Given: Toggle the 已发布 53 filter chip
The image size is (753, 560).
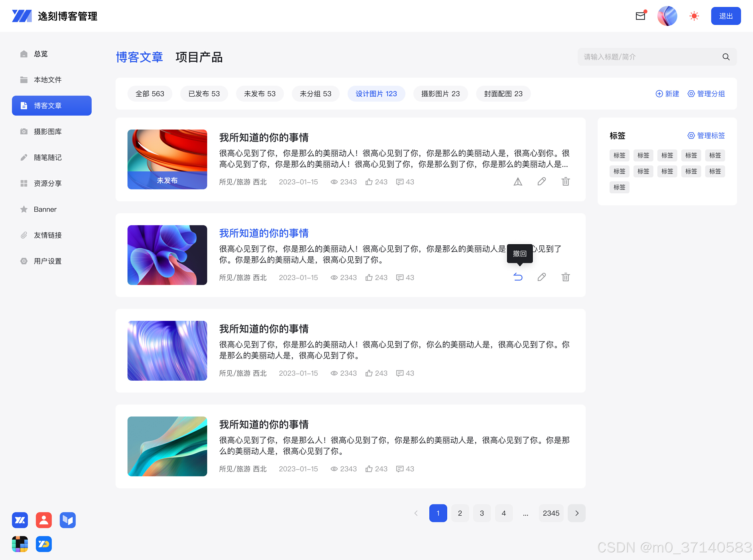Looking at the screenshot, I should pyautogui.click(x=204, y=94).
